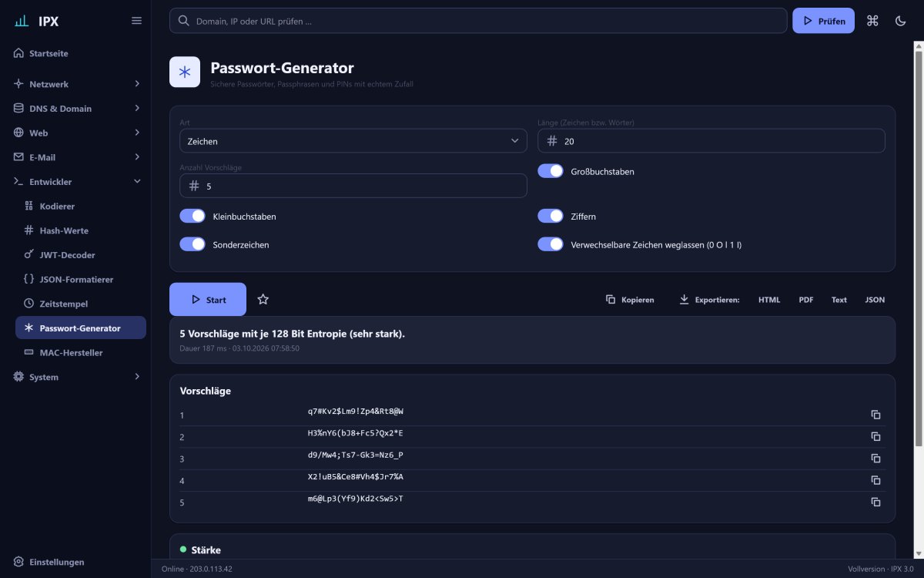Select password d9/Mw4;Ts7-Gk3=Nz6_P
Viewport: 924px width, 578px height.
pos(356,455)
